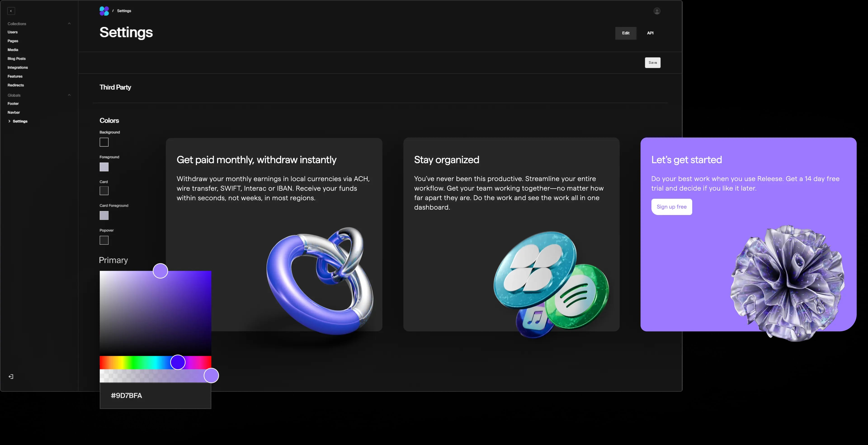Open the Card color swatch
The width and height of the screenshot is (868, 445).
104,191
